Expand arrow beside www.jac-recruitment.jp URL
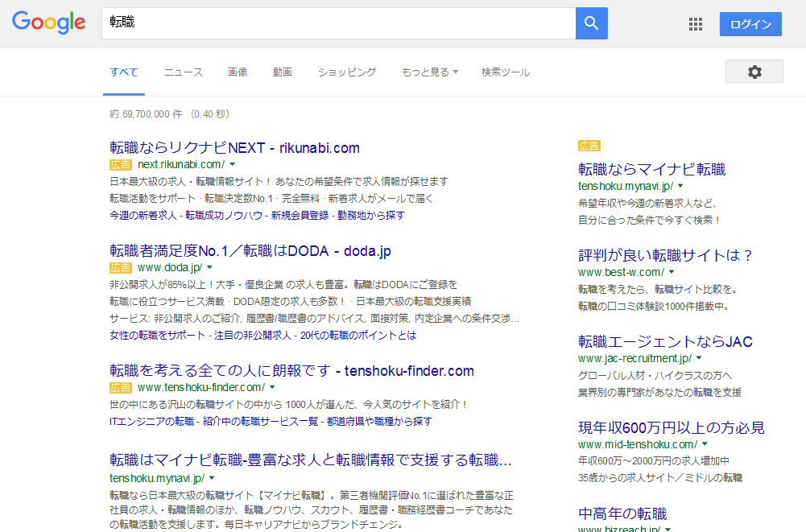This screenshot has height=532, width=806. pyautogui.click(x=699, y=358)
